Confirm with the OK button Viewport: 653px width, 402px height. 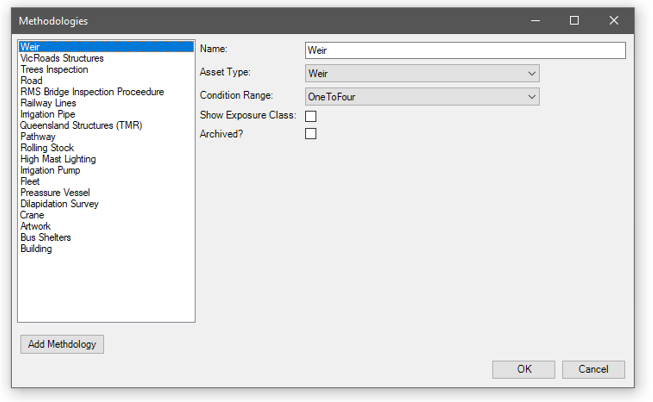pyautogui.click(x=523, y=370)
